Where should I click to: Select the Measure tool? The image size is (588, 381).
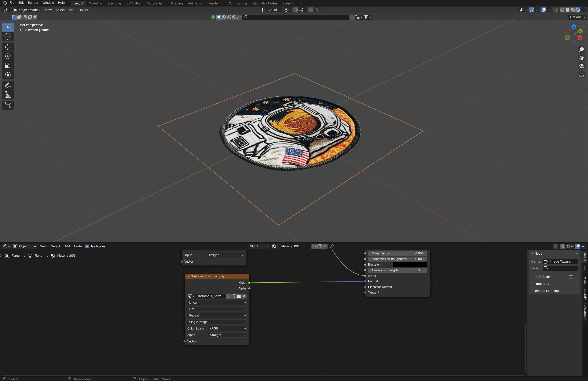point(8,95)
